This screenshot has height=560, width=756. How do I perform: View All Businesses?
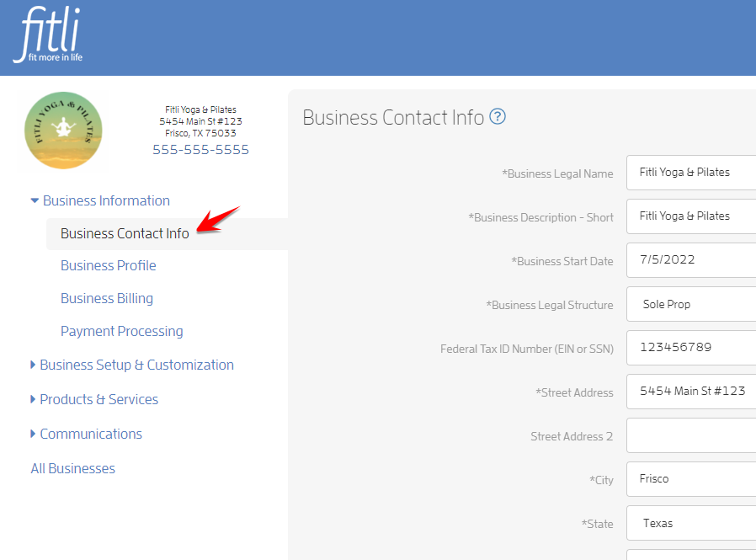pyautogui.click(x=72, y=468)
